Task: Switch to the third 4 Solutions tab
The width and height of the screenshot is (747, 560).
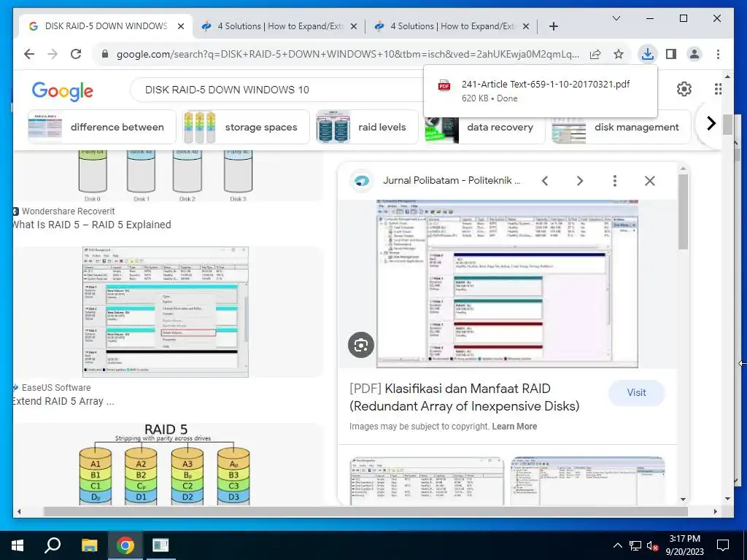Action: [x=452, y=26]
